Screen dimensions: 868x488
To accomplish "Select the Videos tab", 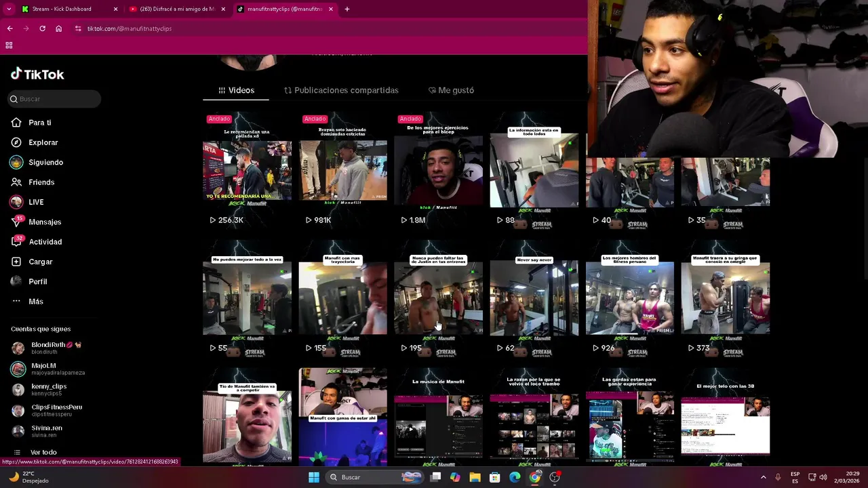I will pyautogui.click(x=236, y=90).
